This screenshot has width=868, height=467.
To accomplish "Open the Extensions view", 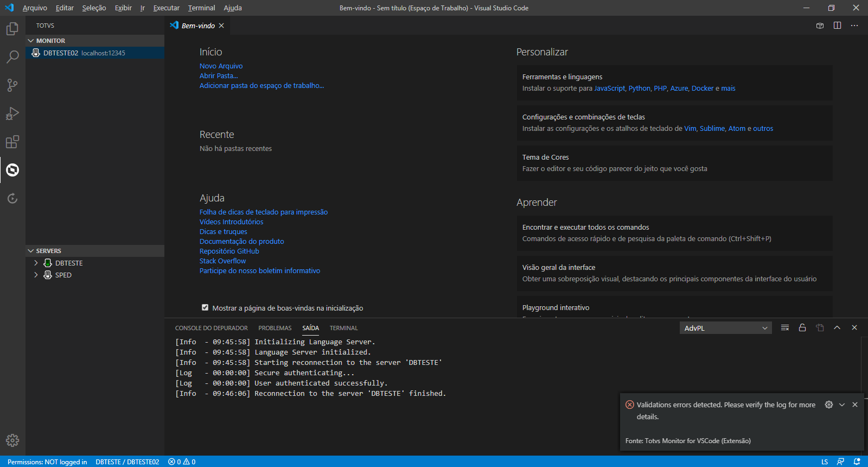I will [x=12, y=142].
